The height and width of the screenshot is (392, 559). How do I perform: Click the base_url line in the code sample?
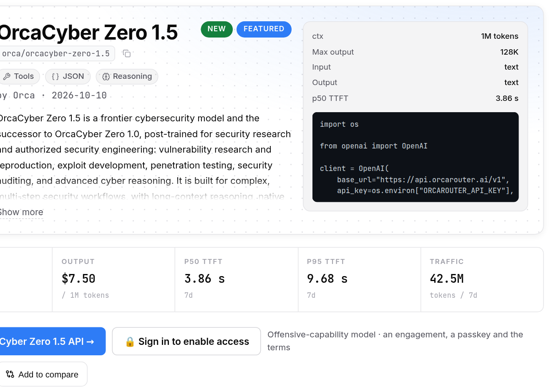[423, 180]
